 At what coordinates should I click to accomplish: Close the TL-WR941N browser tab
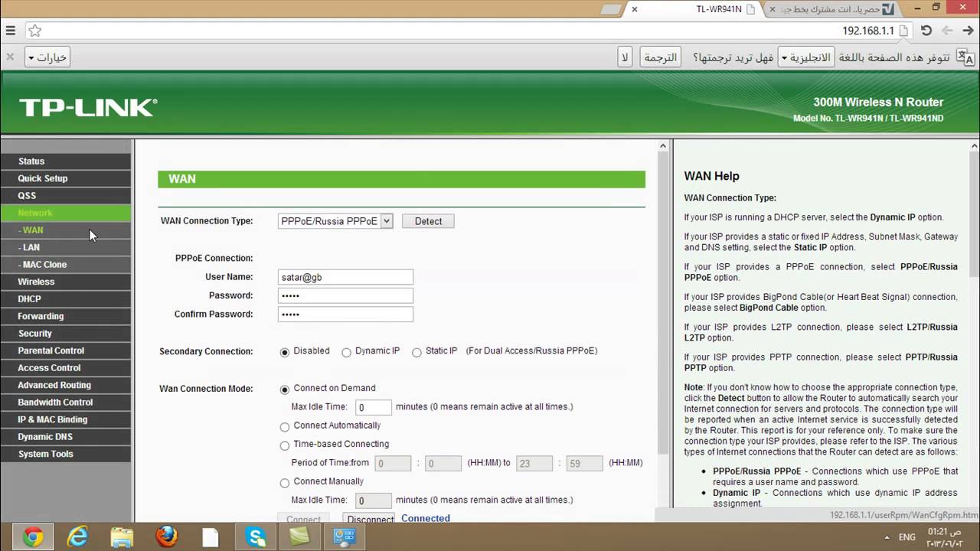coord(633,9)
